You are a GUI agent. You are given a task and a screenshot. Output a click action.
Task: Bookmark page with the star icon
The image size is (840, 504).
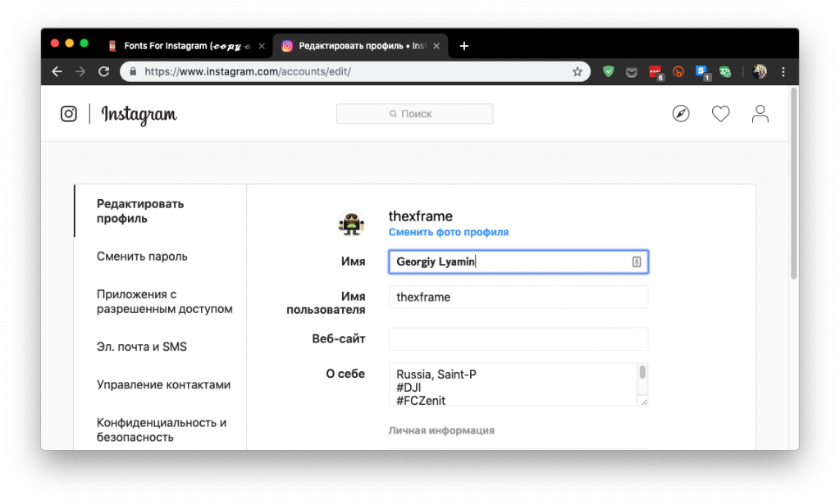[577, 72]
